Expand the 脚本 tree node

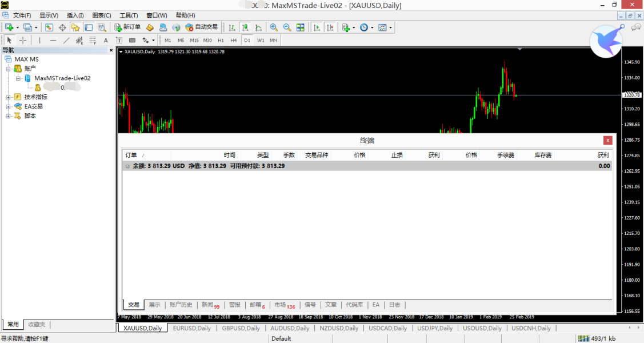[x=8, y=116]
